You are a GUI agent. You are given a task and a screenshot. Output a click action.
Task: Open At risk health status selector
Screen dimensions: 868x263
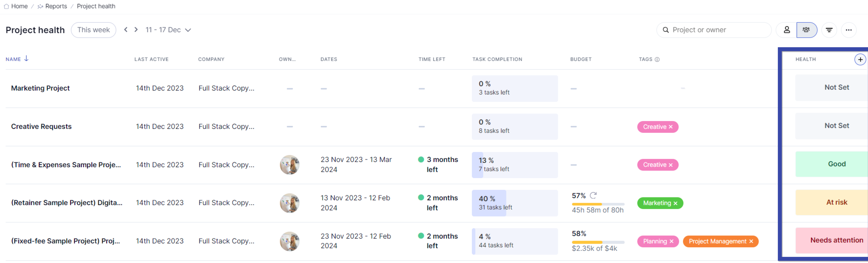836,202
